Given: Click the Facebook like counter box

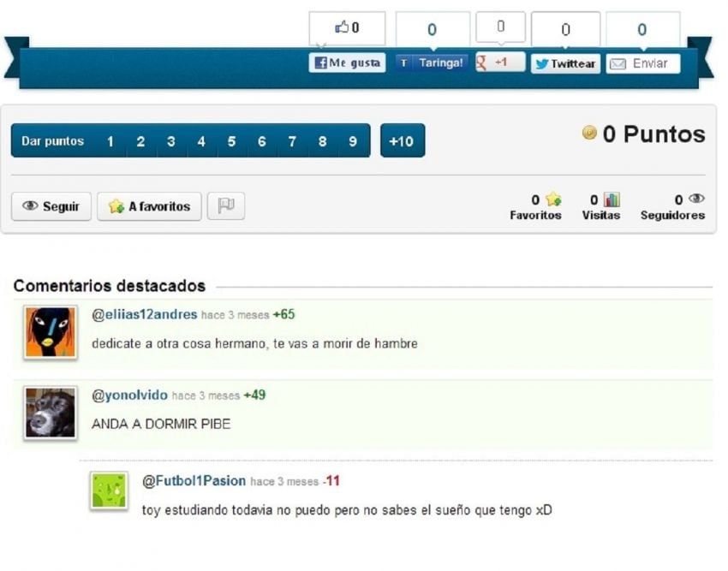Looking at the screenshot, I should (349, 27).
